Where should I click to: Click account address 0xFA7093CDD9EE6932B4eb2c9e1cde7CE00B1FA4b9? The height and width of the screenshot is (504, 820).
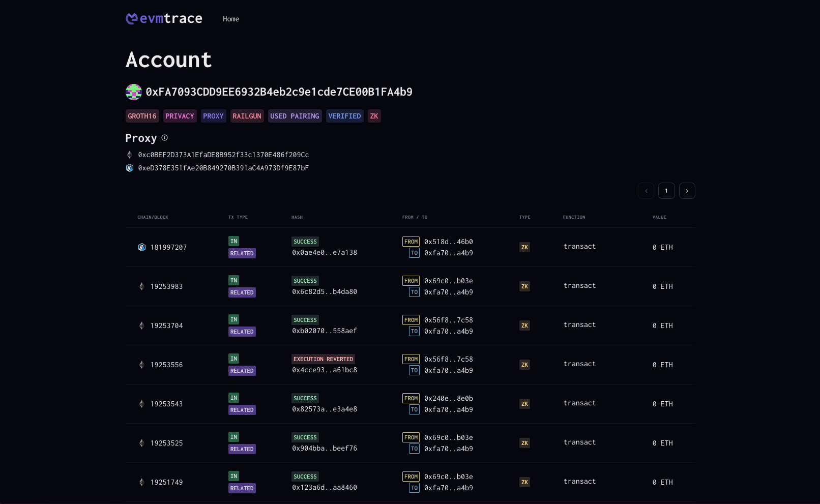pos(279,92)
